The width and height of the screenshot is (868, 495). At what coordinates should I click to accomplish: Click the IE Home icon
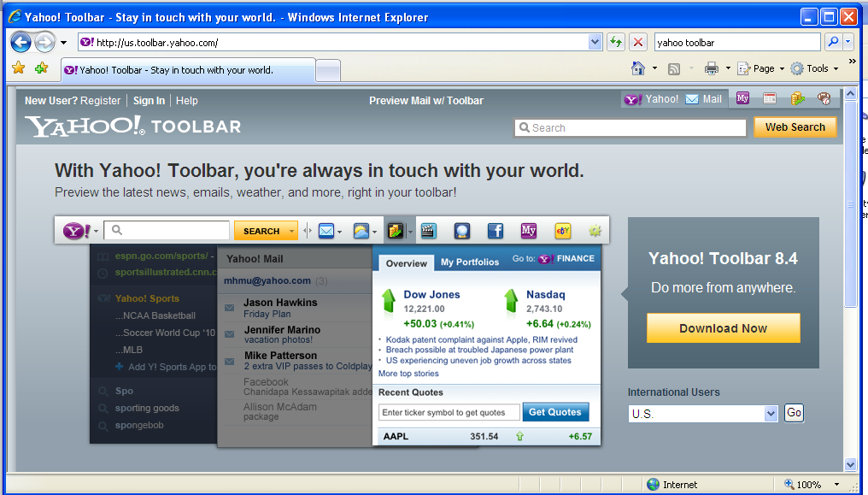(x=638, y=68)
